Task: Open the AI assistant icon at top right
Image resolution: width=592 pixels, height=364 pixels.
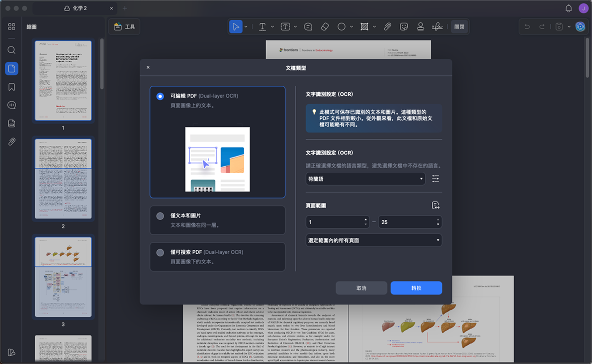Action: tap(580, 27)
